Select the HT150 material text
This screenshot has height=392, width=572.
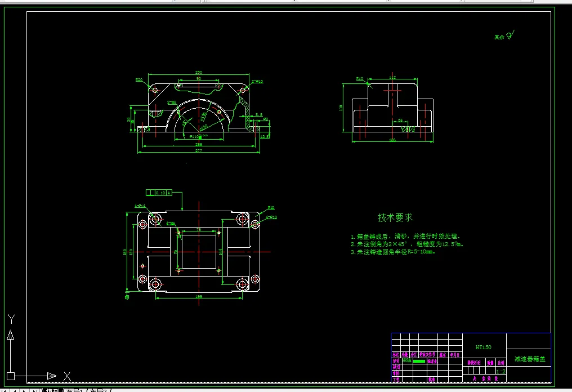click(484, 347)
